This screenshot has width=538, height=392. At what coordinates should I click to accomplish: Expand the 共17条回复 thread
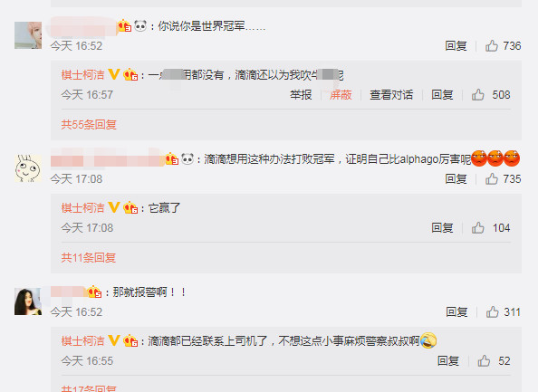coord(89,388)
